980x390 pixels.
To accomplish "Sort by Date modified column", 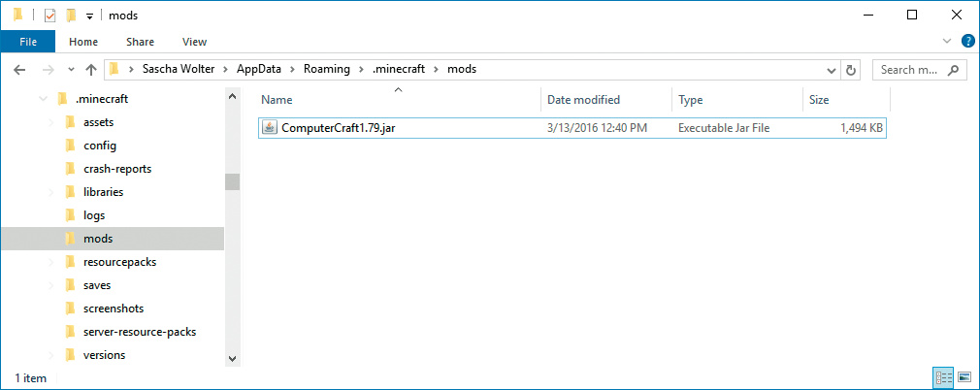I will click(606, 99).
